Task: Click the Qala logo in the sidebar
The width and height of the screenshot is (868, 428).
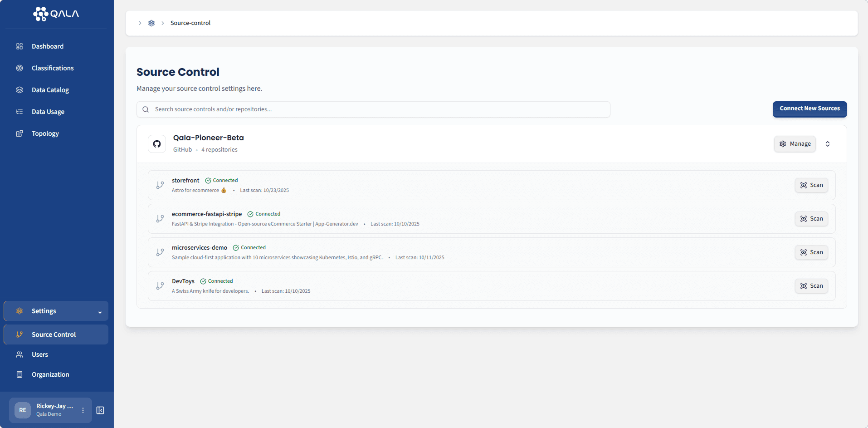Action: [56, 14]
